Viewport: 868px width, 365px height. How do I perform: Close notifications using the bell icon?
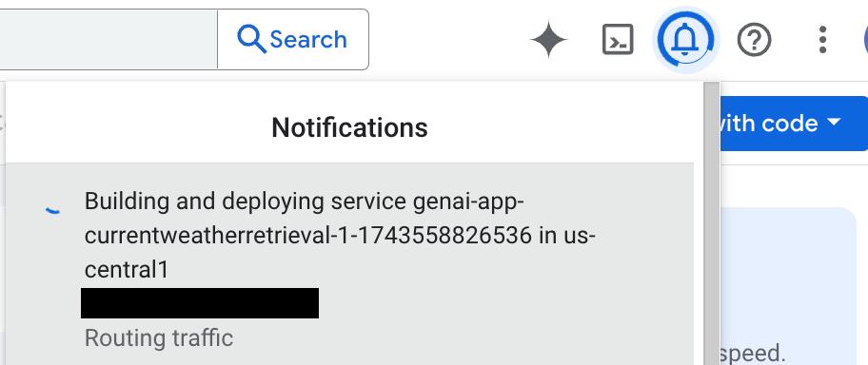[685, 40]
